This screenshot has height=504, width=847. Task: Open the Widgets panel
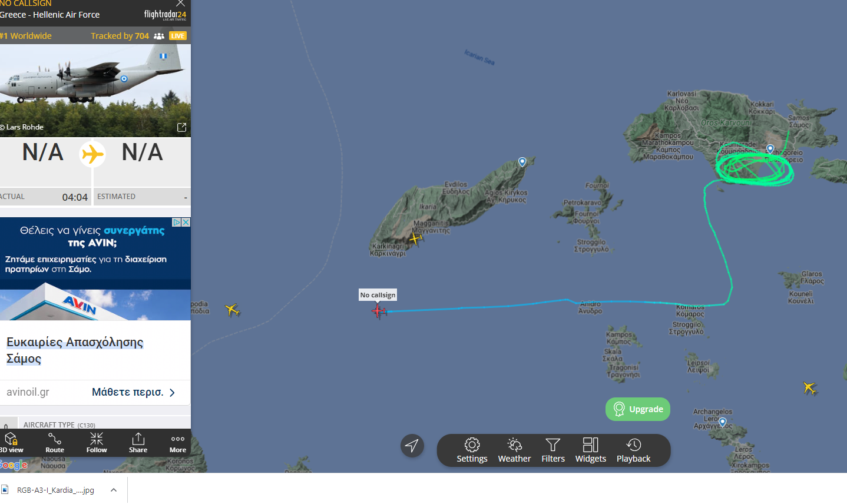point(590,450)
